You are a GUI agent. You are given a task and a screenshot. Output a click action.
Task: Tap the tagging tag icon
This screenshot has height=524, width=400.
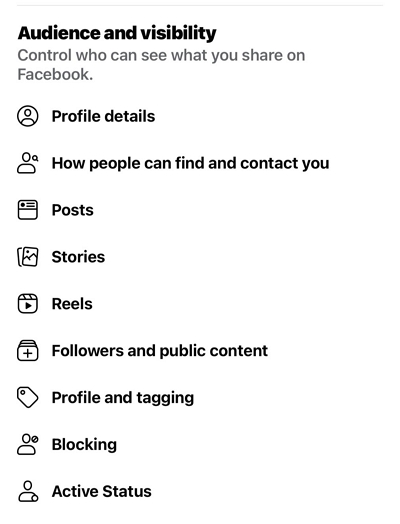[x=28, y=397]
